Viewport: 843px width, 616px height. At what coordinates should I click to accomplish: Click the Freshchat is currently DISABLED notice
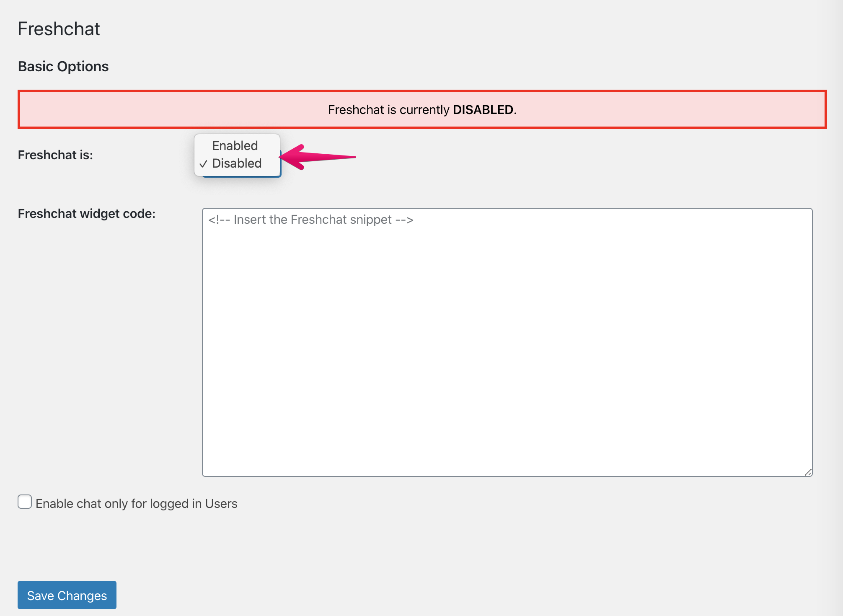coord(422,109)
